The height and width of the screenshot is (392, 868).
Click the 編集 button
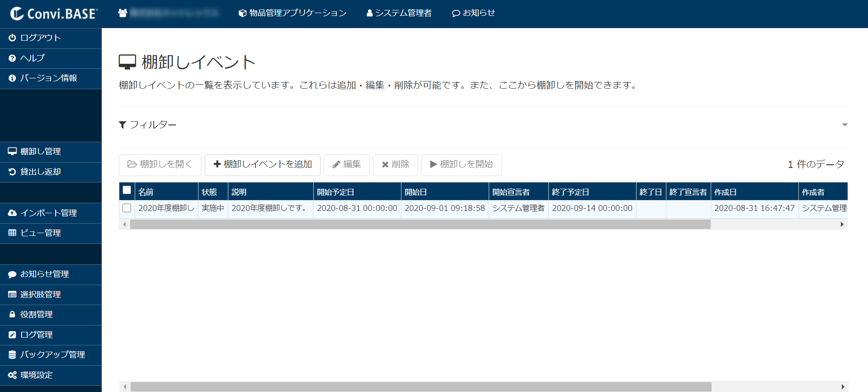point(347,165)
